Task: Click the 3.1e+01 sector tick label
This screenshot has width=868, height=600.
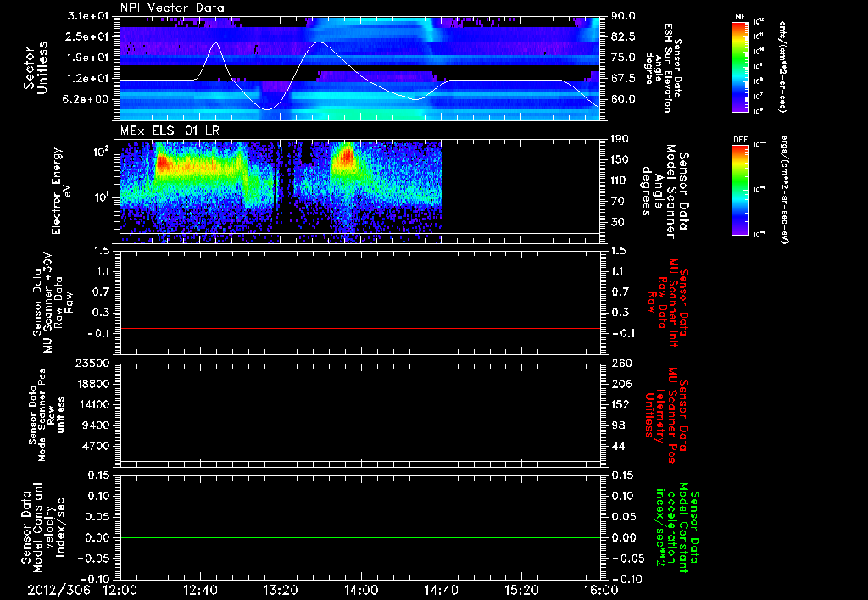Action: [90, 16]
